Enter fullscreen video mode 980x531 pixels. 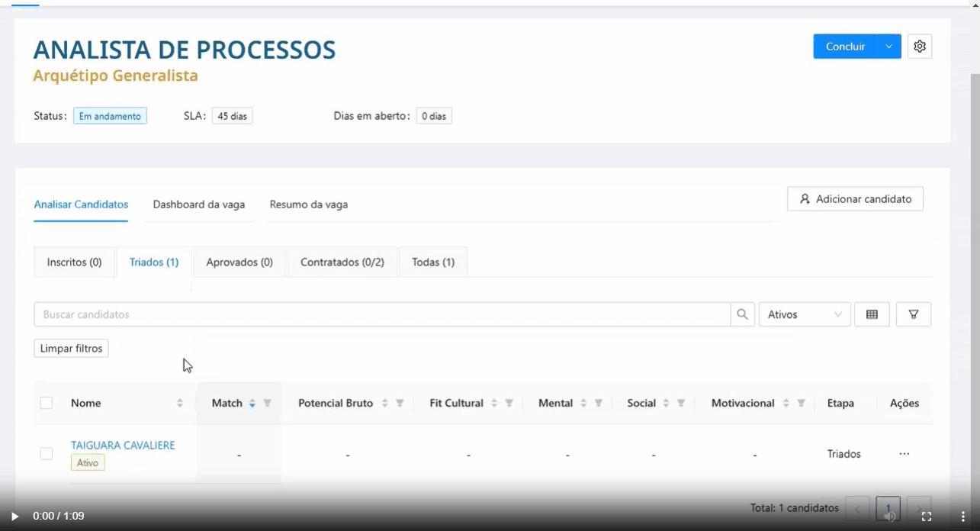(x=927, y=517)
